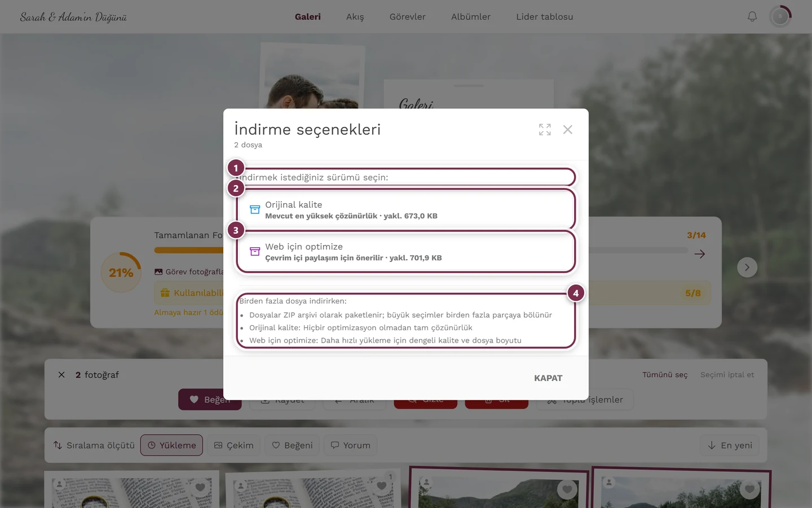Open Albümler tab
This screenshot has height=508, width=812.
click(x=471, y=17)
